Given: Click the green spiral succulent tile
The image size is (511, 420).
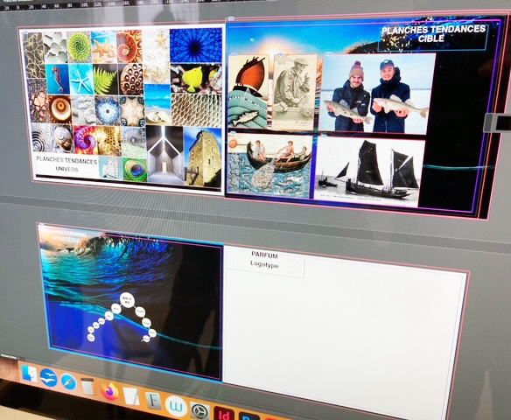Looking at the screenshot, I should tap(79, 46).
